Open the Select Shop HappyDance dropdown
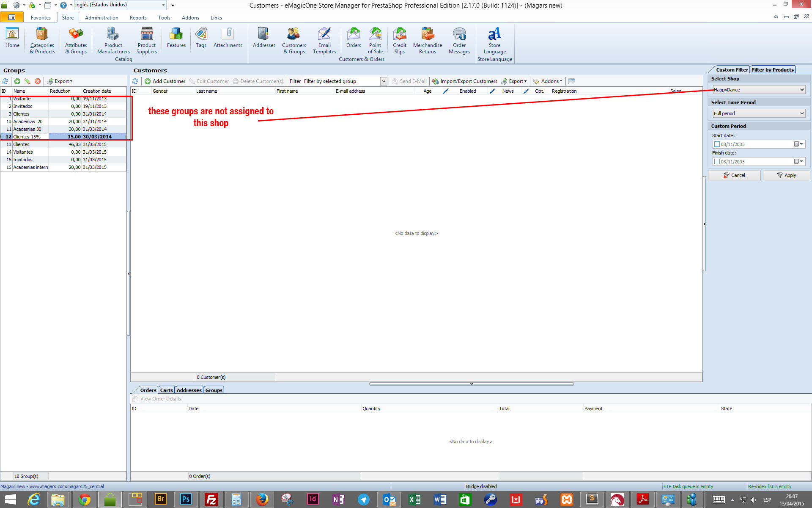 (x=759, y=90)
